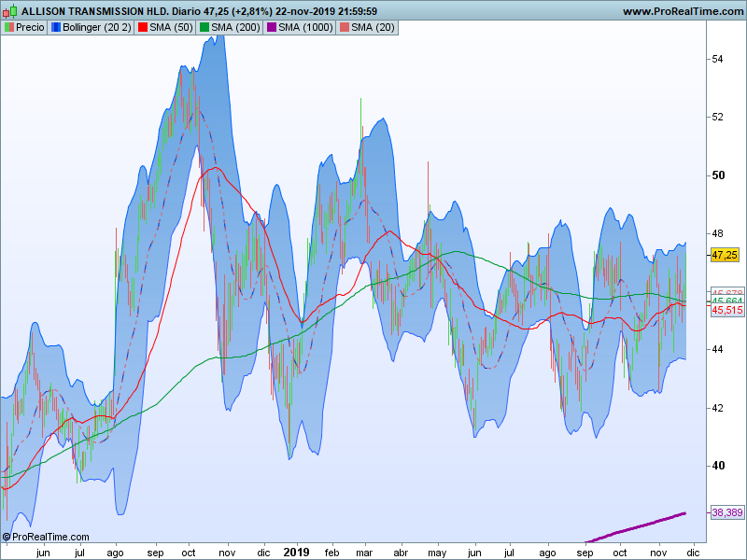Click the green 45,664 SMA value label
The image size is (747, 560).
727,301
